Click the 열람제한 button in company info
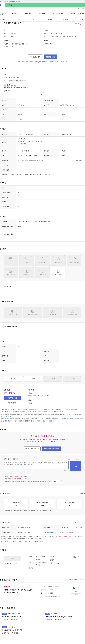 coord(17,564)
